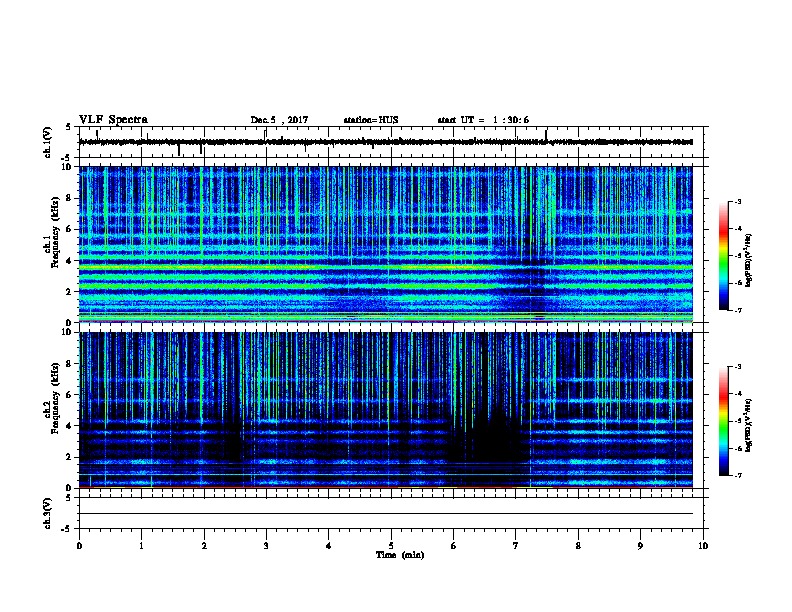Click the "-3" label on ch.2 colorbar
Image resolution: width=792 pixels, height=612 pixels.
click(x=737, y=367)
